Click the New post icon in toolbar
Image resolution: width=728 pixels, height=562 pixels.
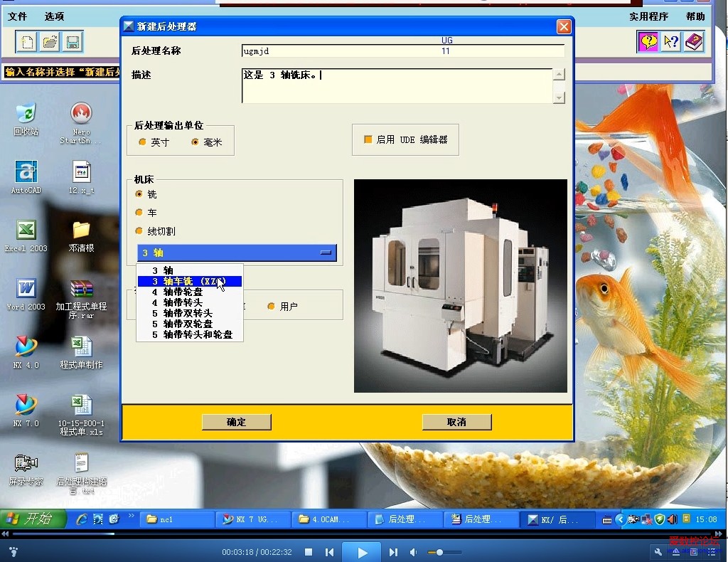pos(26,42)
